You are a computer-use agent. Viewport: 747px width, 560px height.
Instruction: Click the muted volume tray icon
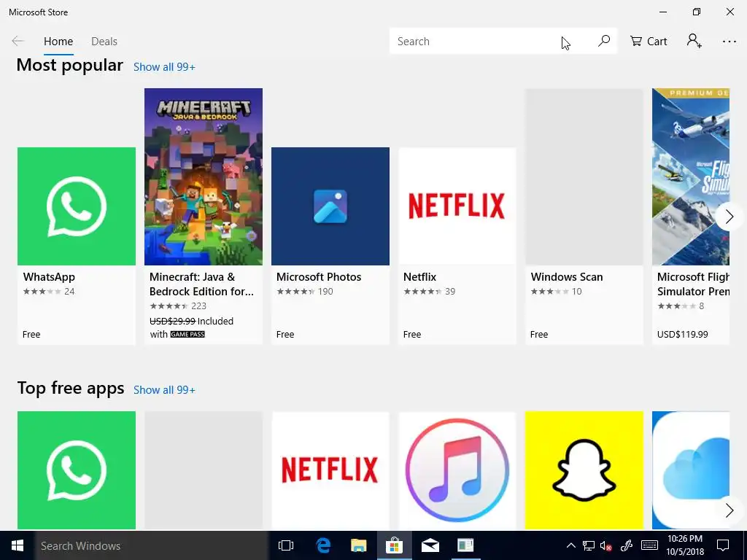[606, 545]
